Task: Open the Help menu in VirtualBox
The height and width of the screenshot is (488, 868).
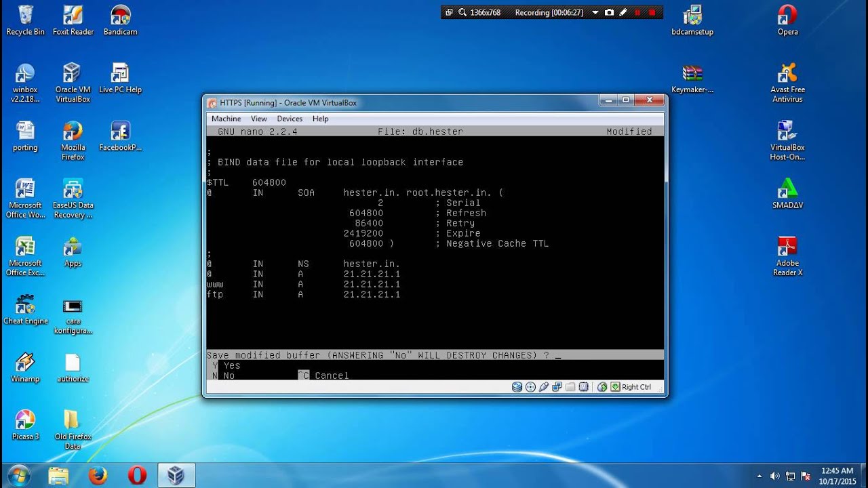Action: (320, 119)
